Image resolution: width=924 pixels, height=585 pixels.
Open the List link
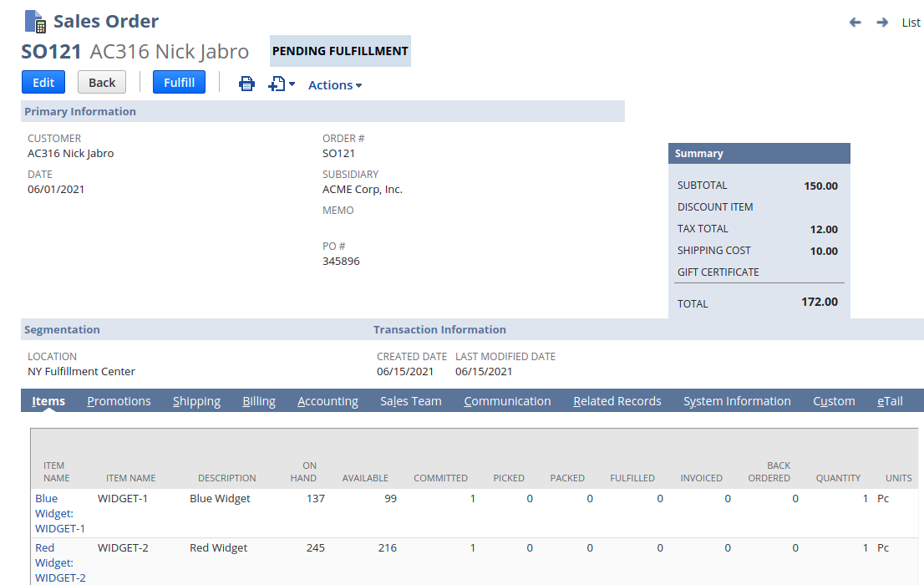[x=911, y=23]
